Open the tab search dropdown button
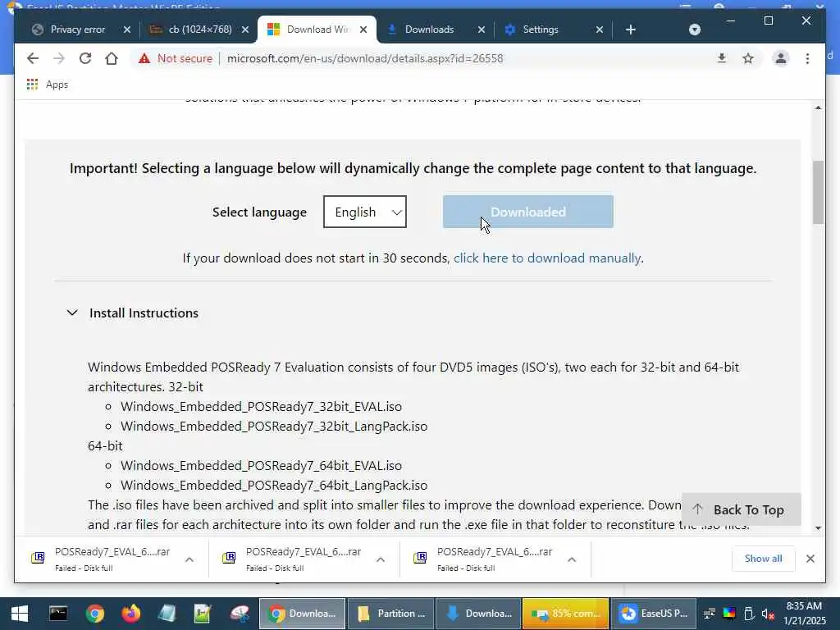The width and height of the screenshot is (840, 630). point(695,30)
